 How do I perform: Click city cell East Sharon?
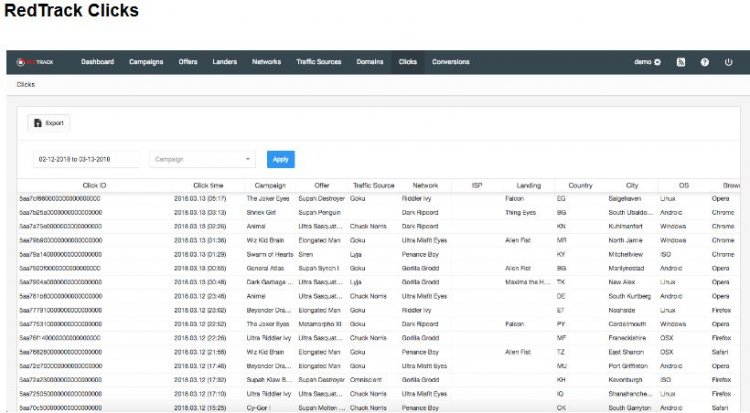[626, 352]
